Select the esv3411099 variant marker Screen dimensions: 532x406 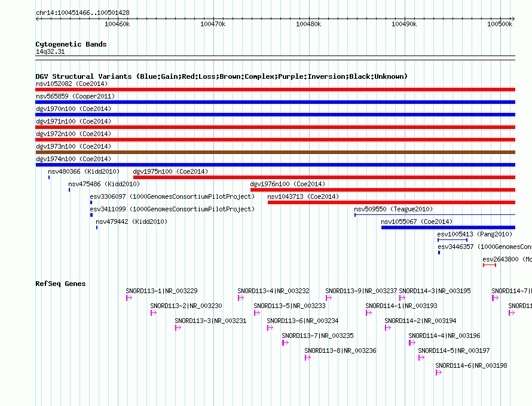[91, 215]
